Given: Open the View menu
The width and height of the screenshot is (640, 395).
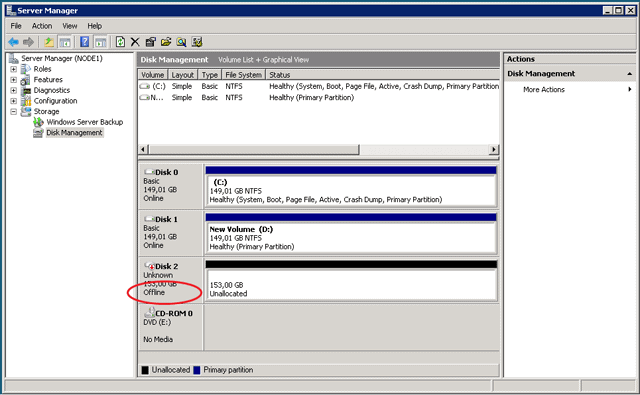Looking at the screenshot, I should [x=69, y=26].
